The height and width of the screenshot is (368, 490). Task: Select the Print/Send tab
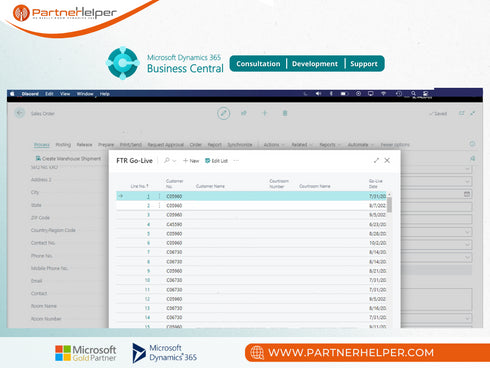click(131, 145)
